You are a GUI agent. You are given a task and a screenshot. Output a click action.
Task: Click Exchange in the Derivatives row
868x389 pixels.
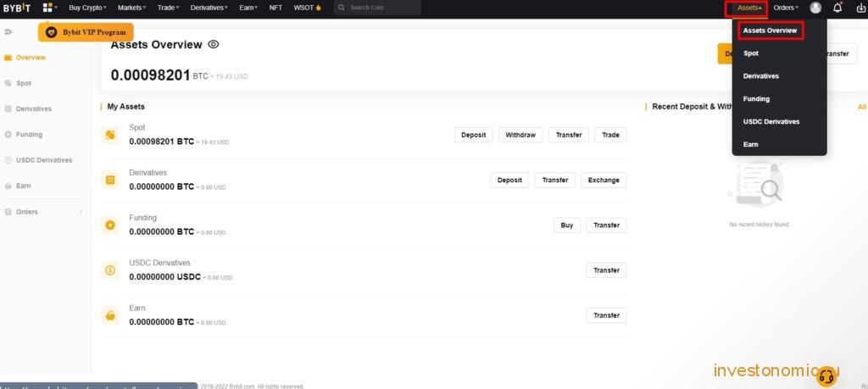(604, 180)
